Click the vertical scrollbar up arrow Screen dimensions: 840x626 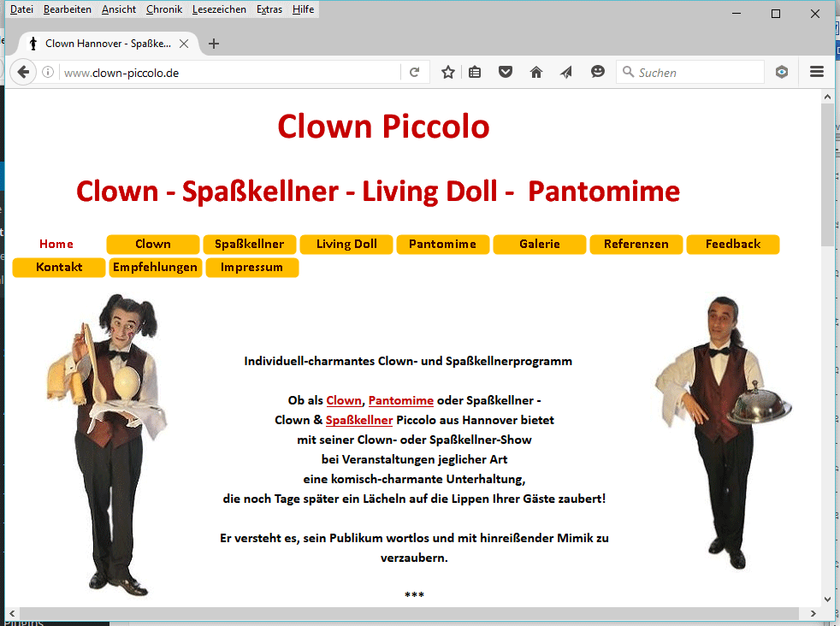pyautogui.click(x=828, y=97)
